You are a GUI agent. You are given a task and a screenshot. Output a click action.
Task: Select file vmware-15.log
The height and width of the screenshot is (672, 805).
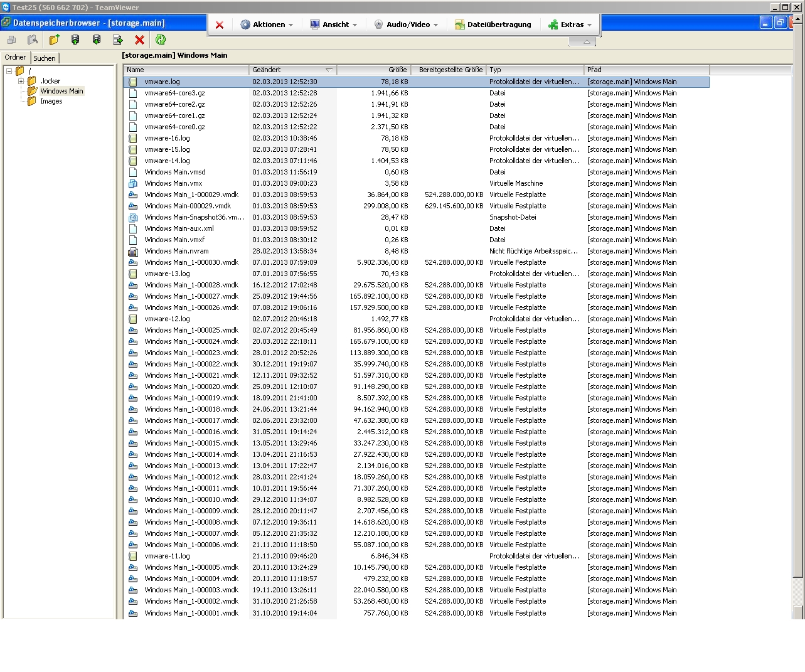tap(167, 149)
